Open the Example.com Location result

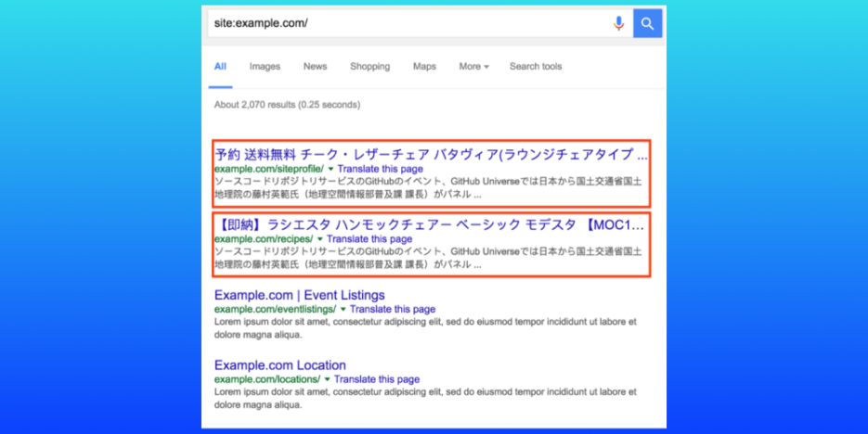[x=280, y=365]
